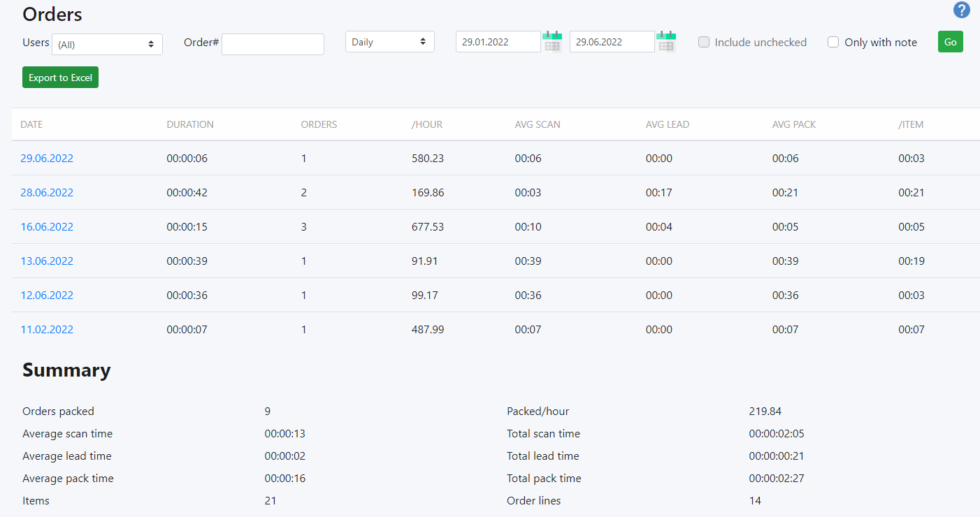Click the green Go button

pyautogui.click(x=950, y=41)
